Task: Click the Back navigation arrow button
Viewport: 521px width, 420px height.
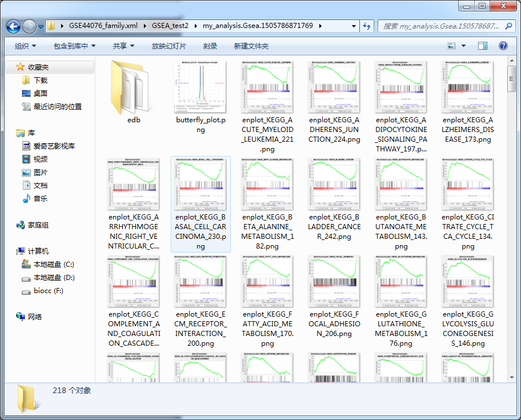Action: [14, 26]
